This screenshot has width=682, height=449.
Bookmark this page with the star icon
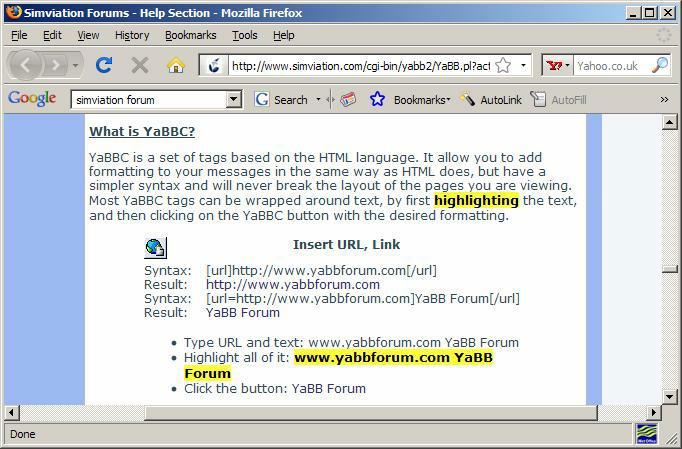(503, 65)
